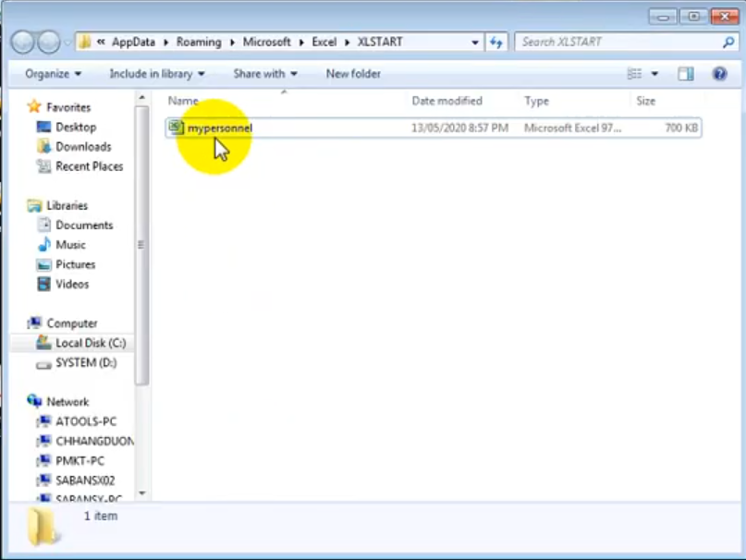Click the navigation pane scrollbar thumb
The height and width of the screenshot is (560, 746).
pyautogui.click(x=141, y=246)
